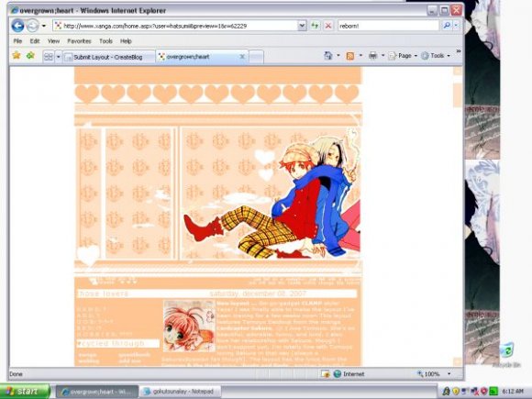Image resolution: width=532 pixels, height=399 pixels.
Task: Open the Help menu
Action: coord(126,41)
